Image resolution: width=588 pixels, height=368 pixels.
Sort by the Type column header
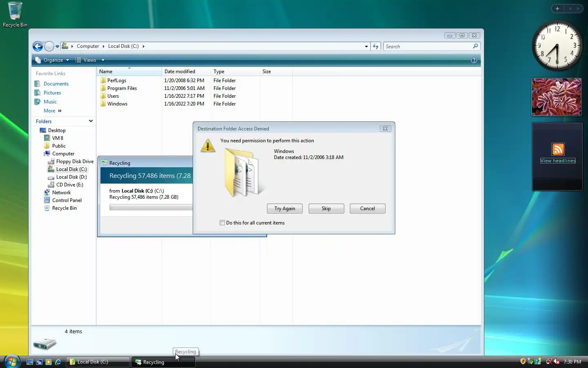point(235,72)
